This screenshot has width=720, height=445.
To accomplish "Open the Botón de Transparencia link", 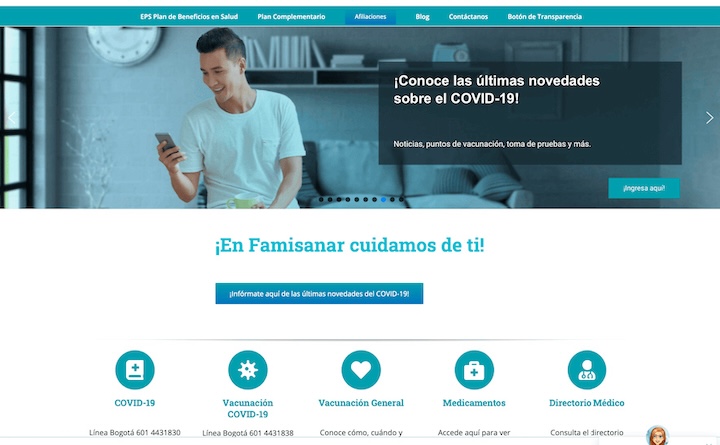I will point(545,17).
